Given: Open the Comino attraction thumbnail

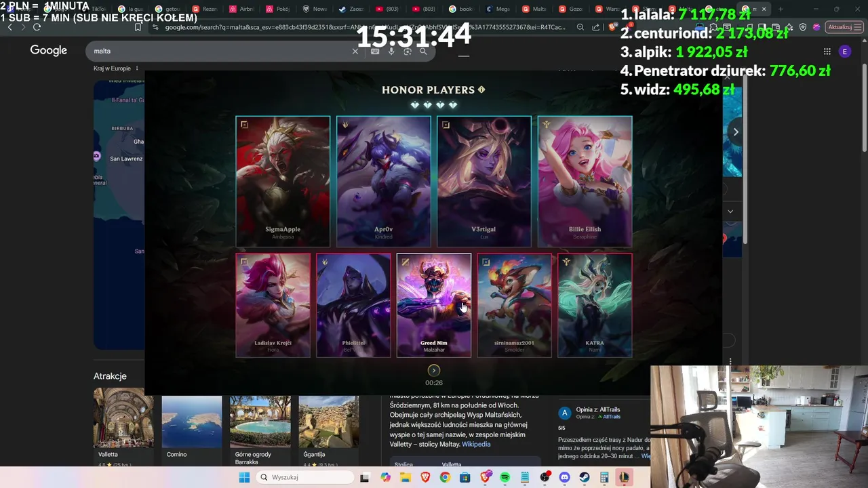Looking at the screenshot, I should pos(192,418).
